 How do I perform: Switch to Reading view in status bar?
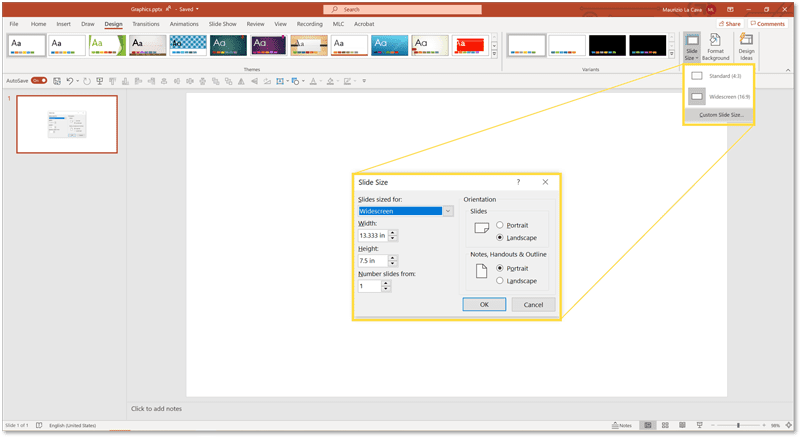[x=683, y=425]
